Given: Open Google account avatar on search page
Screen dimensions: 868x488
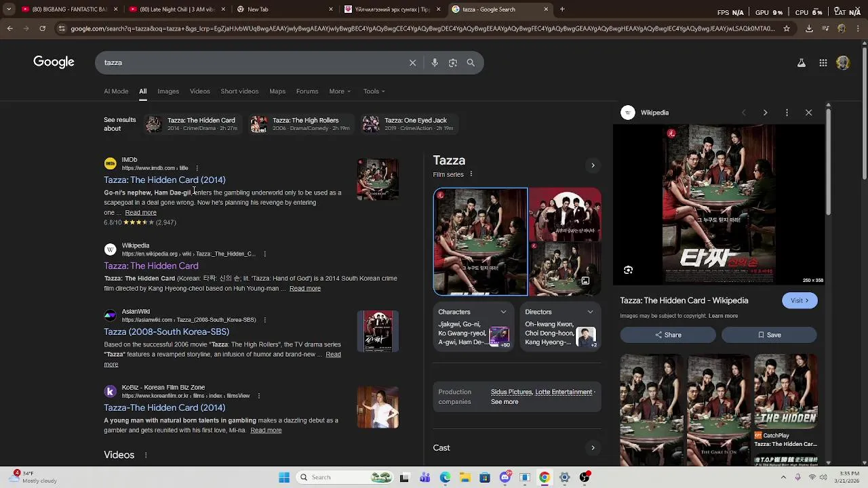Looking at the screenshot, I should (843, 63).
